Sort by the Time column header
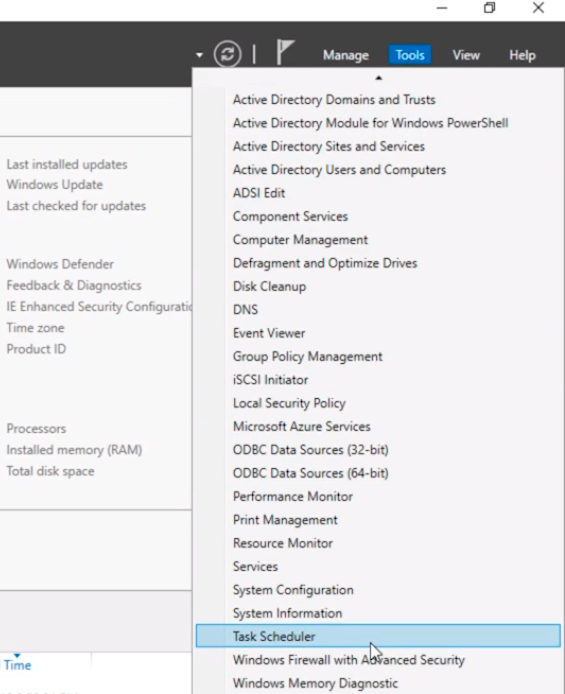This screenshot has width=565, height=694. [17, 665]
